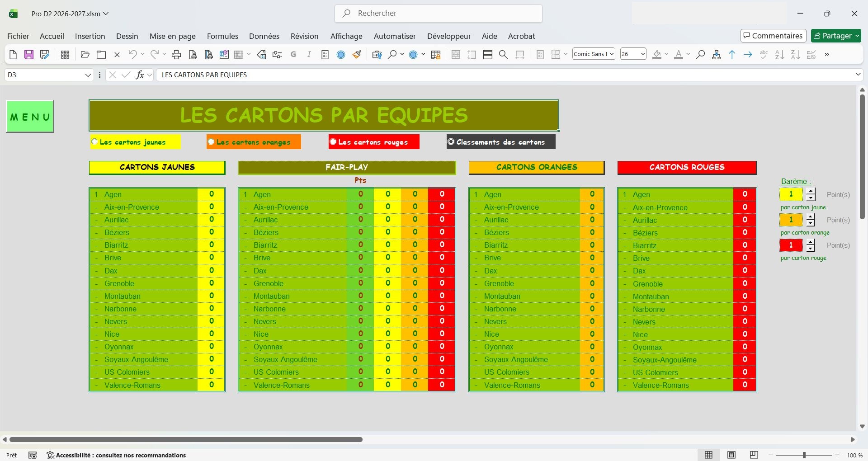868x461 pixels.
Task: Switch to the Formules tab
Action: 222,36
